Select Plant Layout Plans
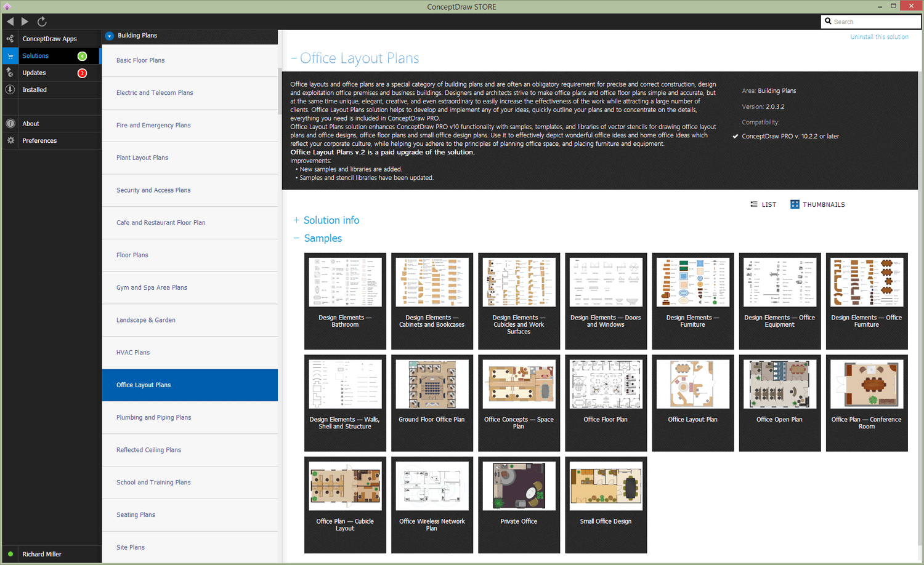The height and width of the screenshot is (565, 924). pyautogui.click(x=190, y=158)
